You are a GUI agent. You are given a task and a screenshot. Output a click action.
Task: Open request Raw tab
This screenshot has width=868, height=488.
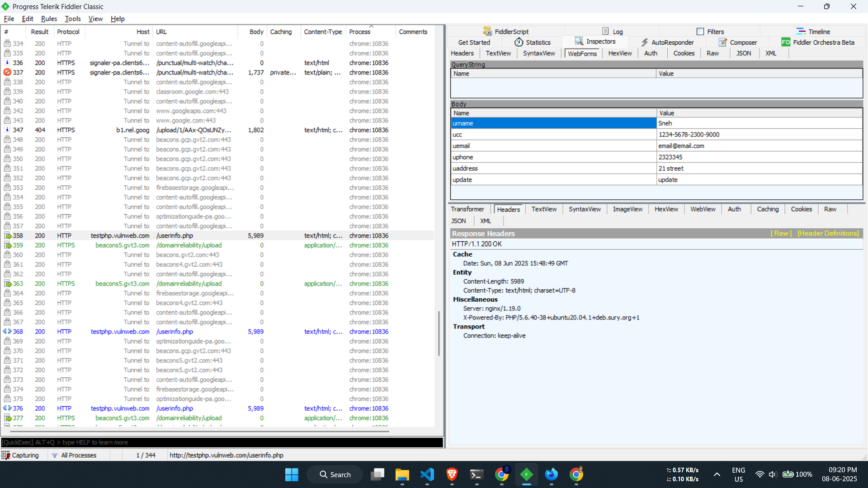click(712, 53)
